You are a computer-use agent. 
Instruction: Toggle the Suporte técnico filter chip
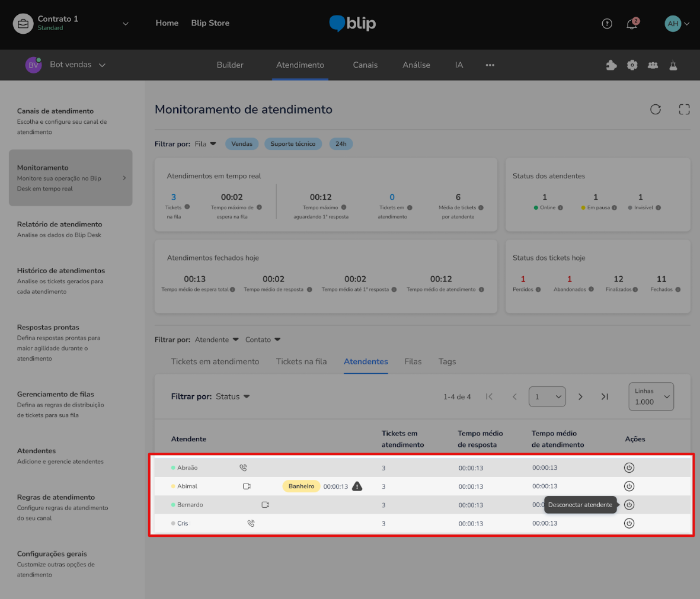293,144
